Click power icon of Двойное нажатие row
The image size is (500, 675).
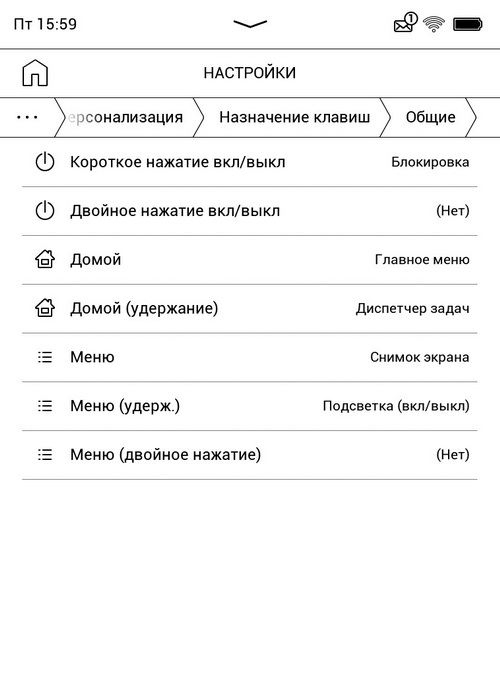click(45, 211)
